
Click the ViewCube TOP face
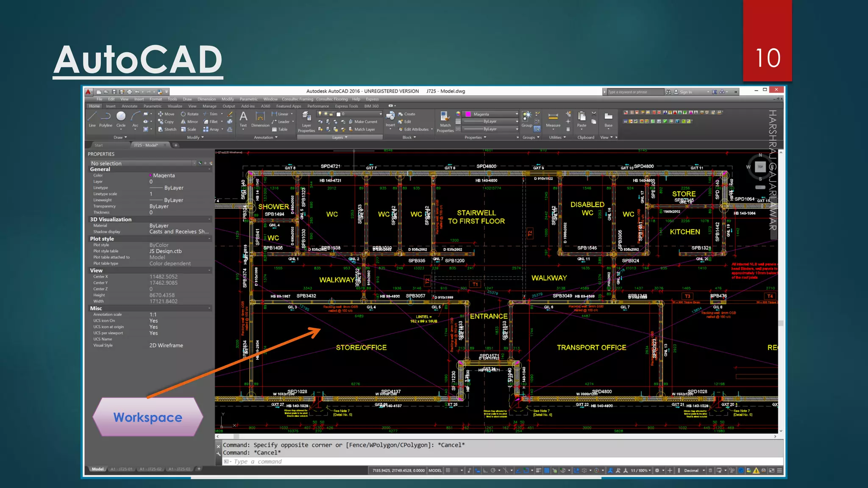[x=760, y=166]
